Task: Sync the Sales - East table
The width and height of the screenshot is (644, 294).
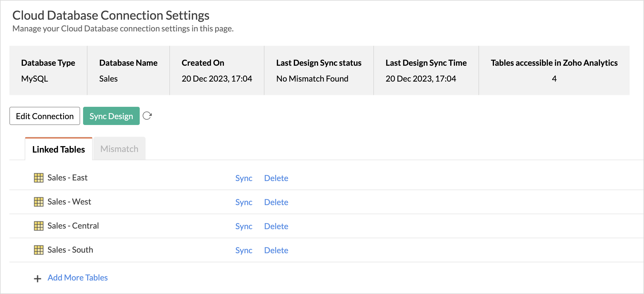Action: click(x=244, y=178)
